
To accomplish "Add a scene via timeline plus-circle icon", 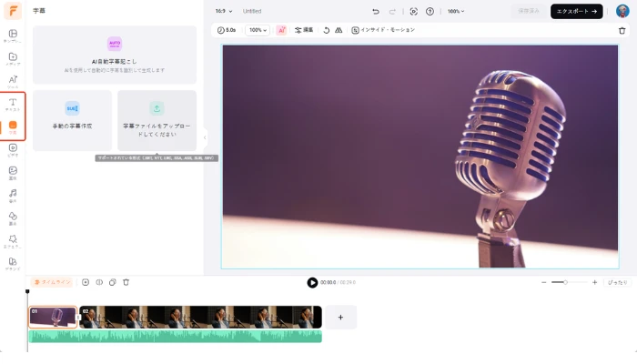I will tap(86, 282).
